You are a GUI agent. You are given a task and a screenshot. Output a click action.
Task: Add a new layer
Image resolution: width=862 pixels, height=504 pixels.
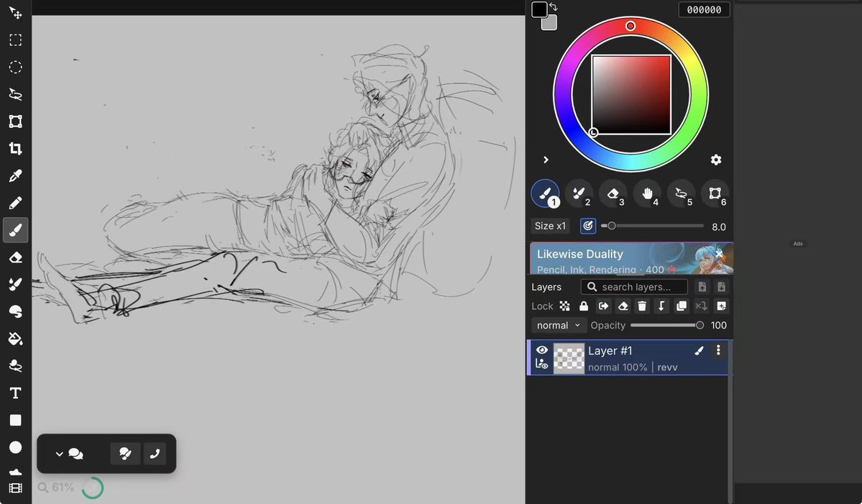[x=721, y=306]
